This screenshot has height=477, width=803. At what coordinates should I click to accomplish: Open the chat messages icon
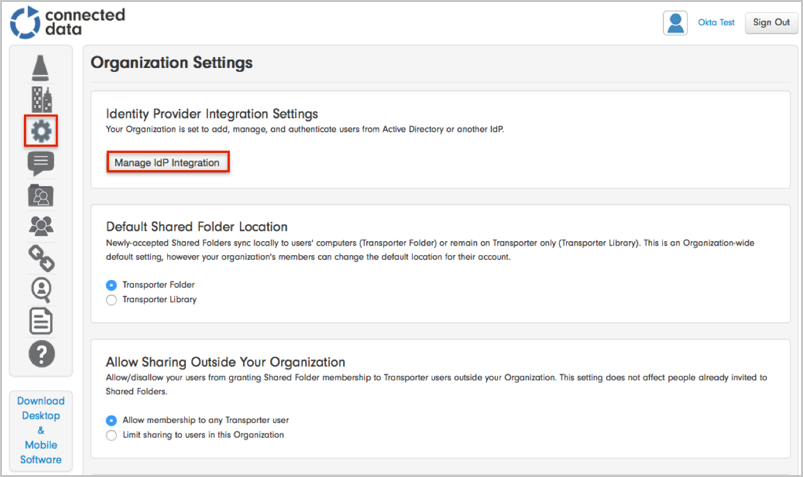click(41, 163)
